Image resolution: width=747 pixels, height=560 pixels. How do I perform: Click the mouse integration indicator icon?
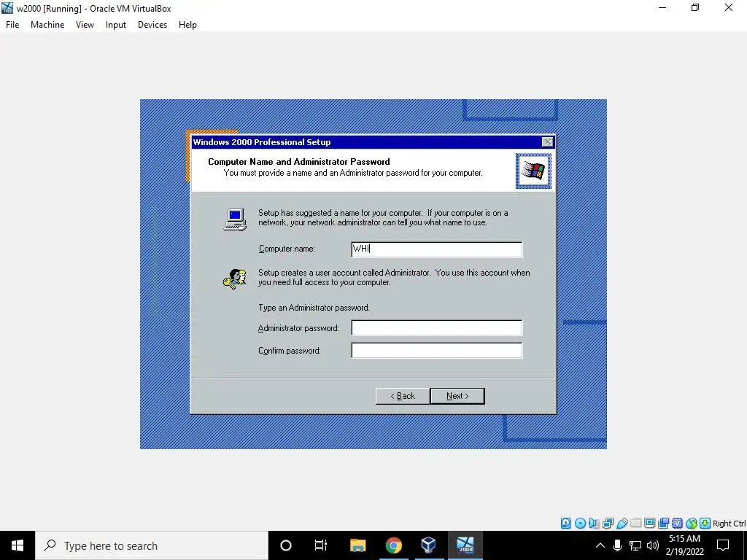pos(692,524)
